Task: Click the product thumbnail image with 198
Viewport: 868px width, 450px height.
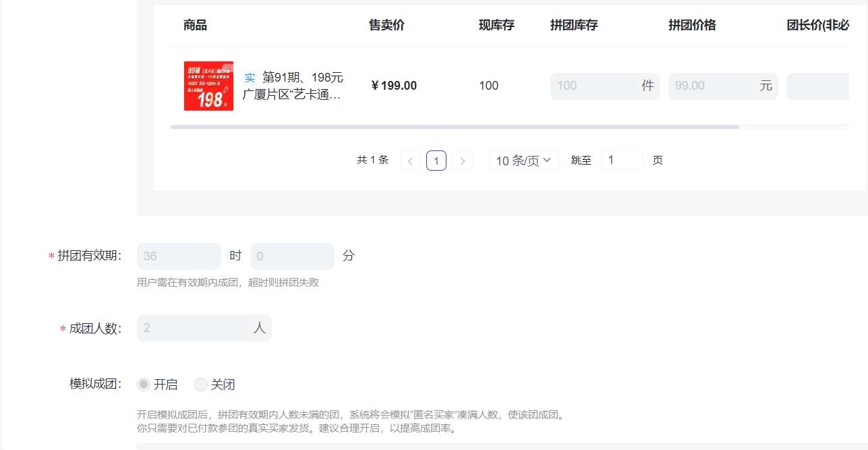Action: 208,86
